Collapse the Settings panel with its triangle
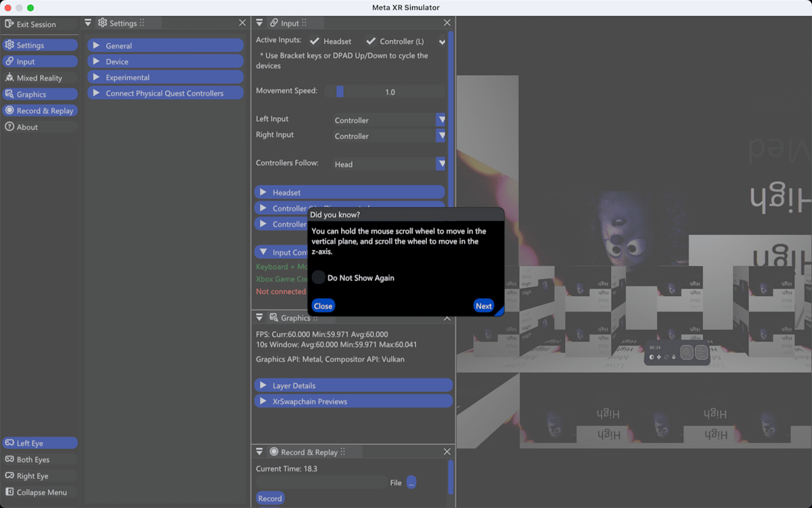The height and width of the screenshot is (508, 812). coord(88,23)
